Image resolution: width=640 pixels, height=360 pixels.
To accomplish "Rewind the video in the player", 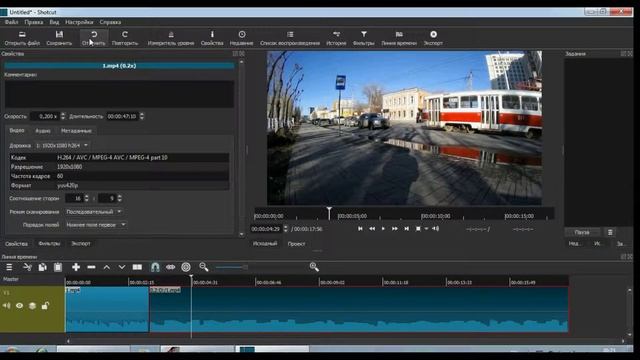I will (372, 229).
